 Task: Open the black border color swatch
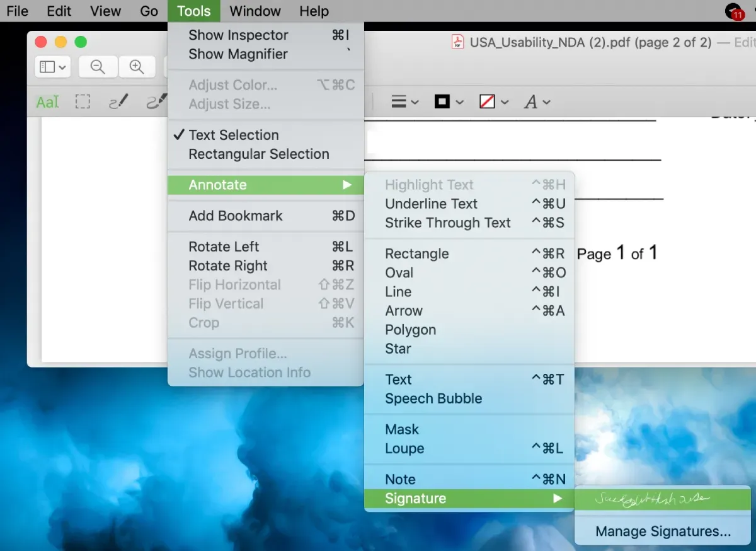point(448,102)
